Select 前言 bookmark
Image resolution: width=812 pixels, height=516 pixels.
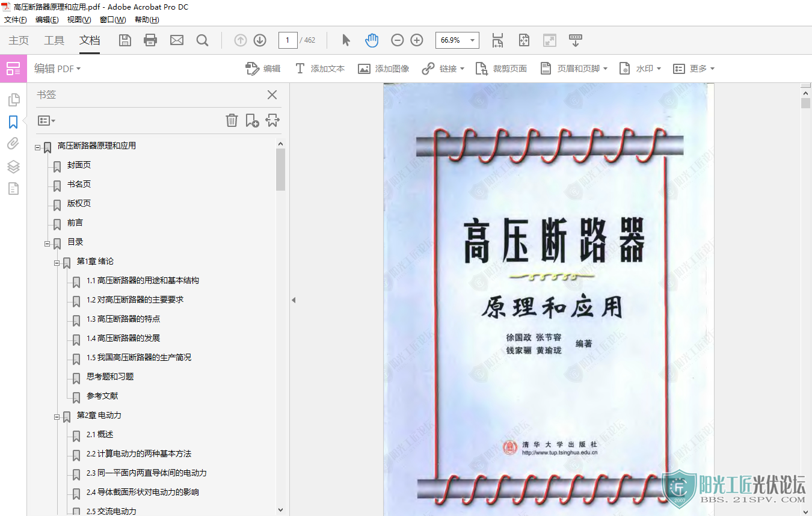[x=75, y=223]
